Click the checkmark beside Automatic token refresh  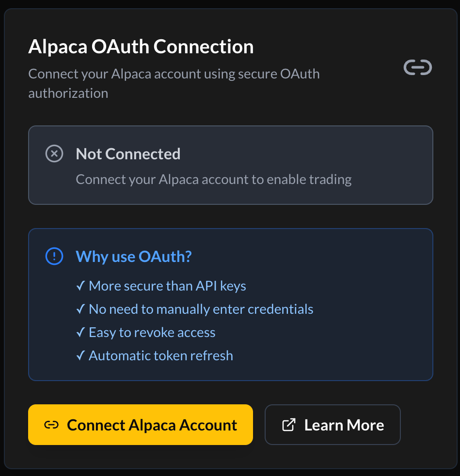pyautogui.click(x=80, y=355)
